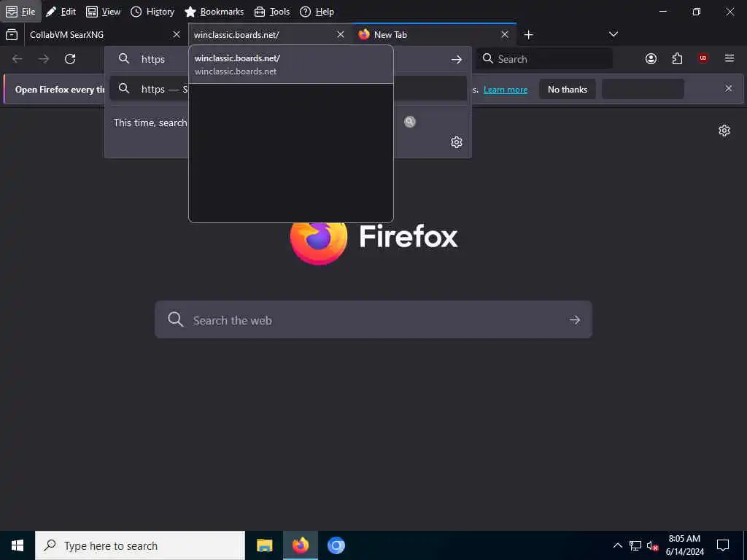Click the Firefox taskbar icon
Image resolution: width=747 pixels, height=560 pixels.
click(x=301, y=545)
